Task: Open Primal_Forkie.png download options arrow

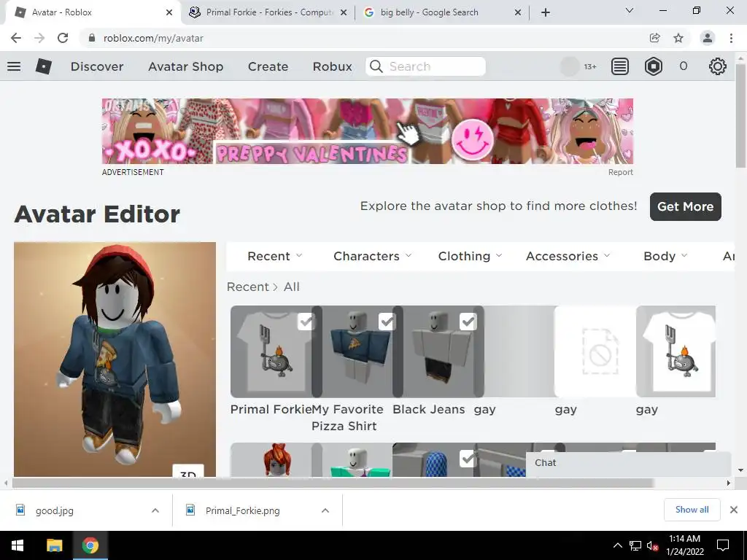Action: coord(325,510)
